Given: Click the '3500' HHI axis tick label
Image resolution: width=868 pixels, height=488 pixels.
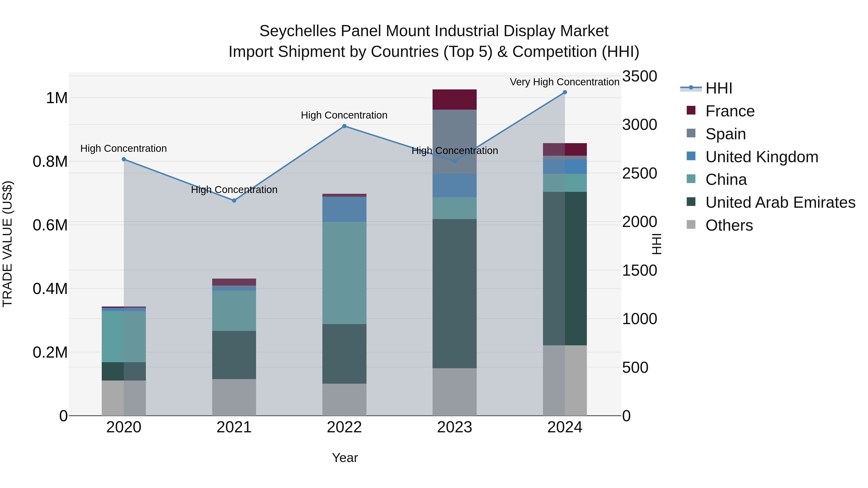Looking at the screenshot, I should [x=639, y=76].
